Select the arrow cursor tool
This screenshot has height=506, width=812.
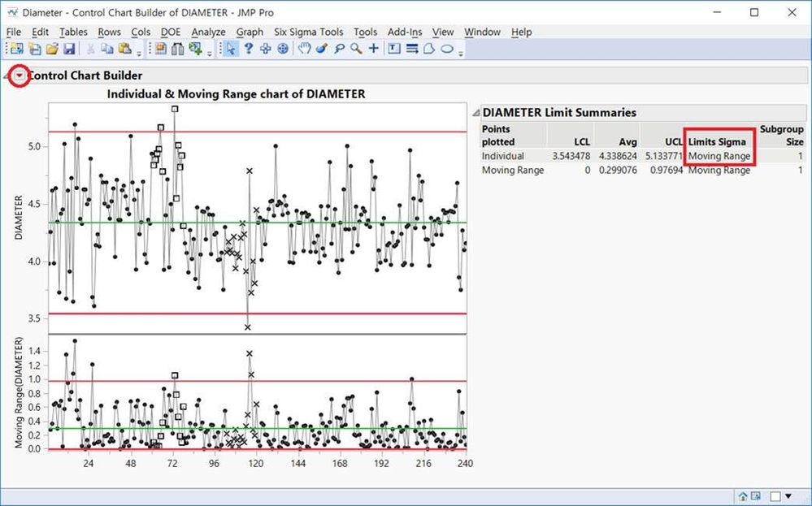232,50
